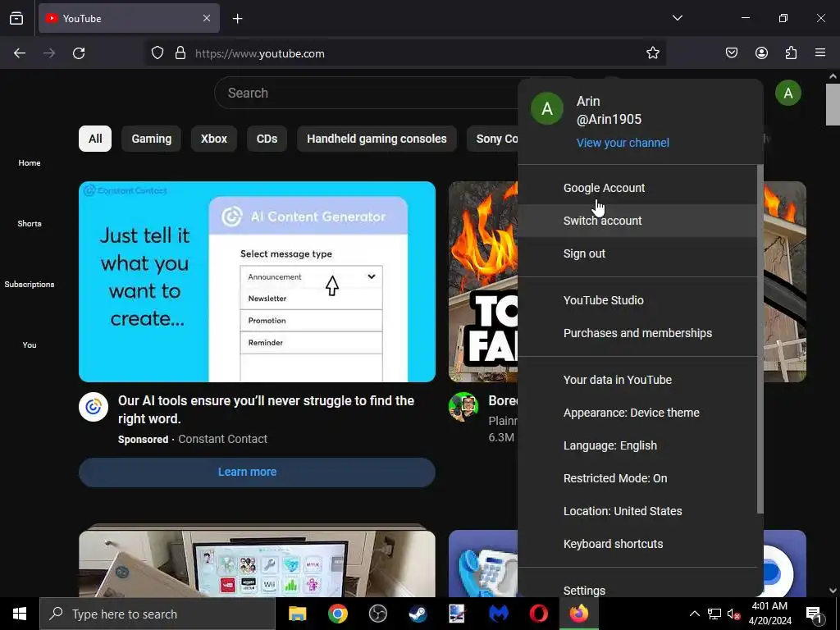Screen dimensions: 840x630
Task: Open Location: United States submenu
Action: (x=637, y=511)
